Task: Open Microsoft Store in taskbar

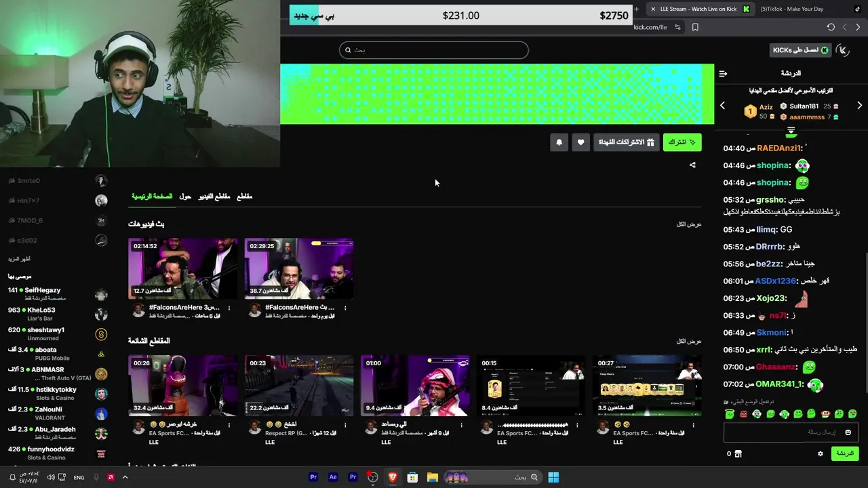Action: tap(412, 477)
